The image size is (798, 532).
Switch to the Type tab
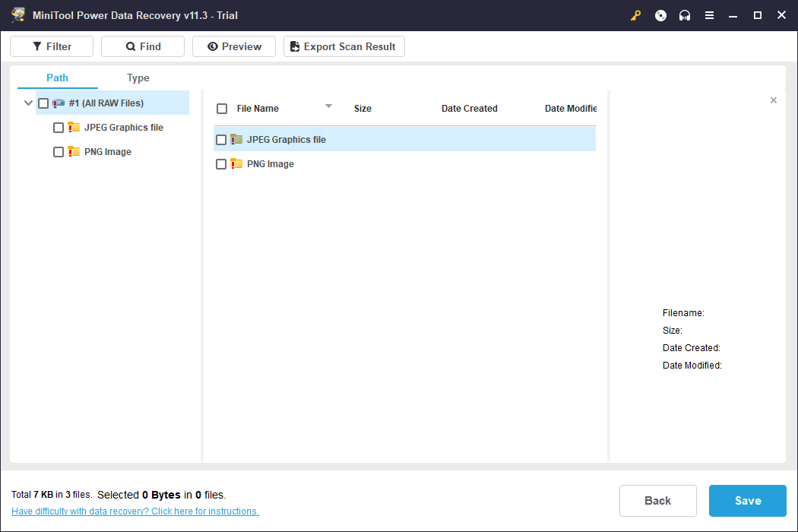(138, 78)
